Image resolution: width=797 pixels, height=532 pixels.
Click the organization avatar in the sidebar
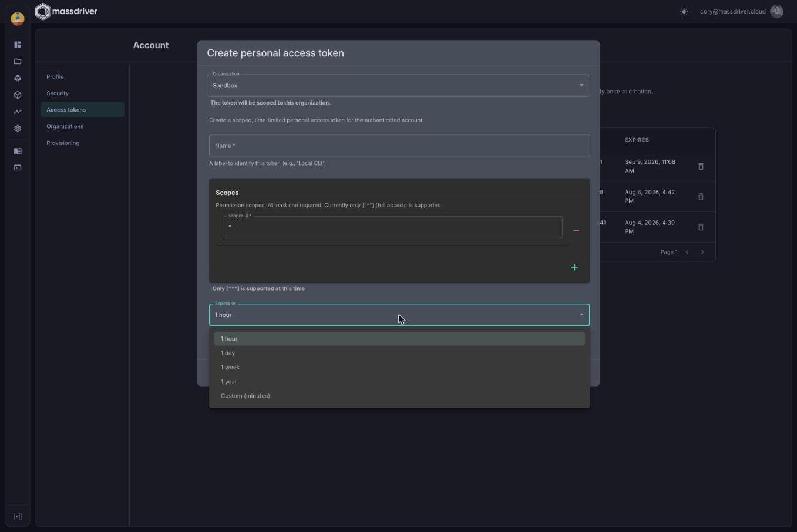tap(18, 19)
